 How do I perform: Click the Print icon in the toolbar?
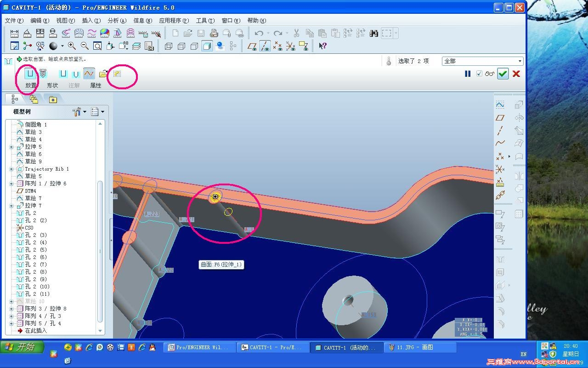click(214, 33)
